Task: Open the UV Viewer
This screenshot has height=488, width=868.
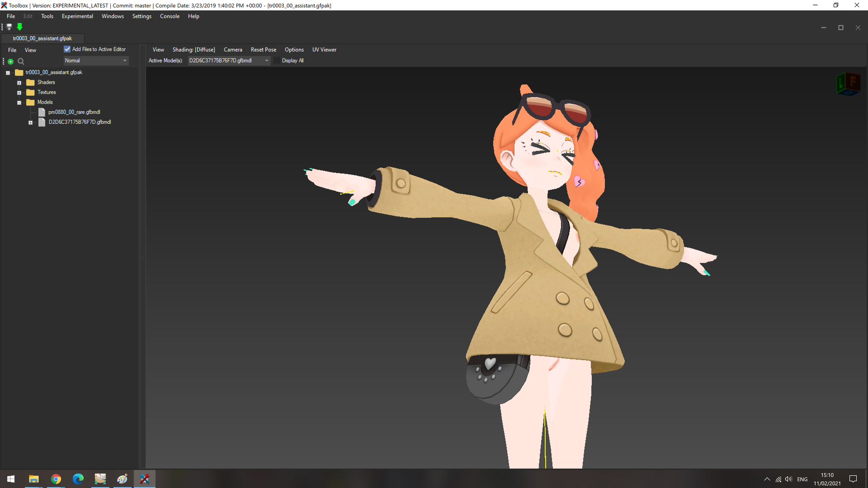Action: coord(324,50)
